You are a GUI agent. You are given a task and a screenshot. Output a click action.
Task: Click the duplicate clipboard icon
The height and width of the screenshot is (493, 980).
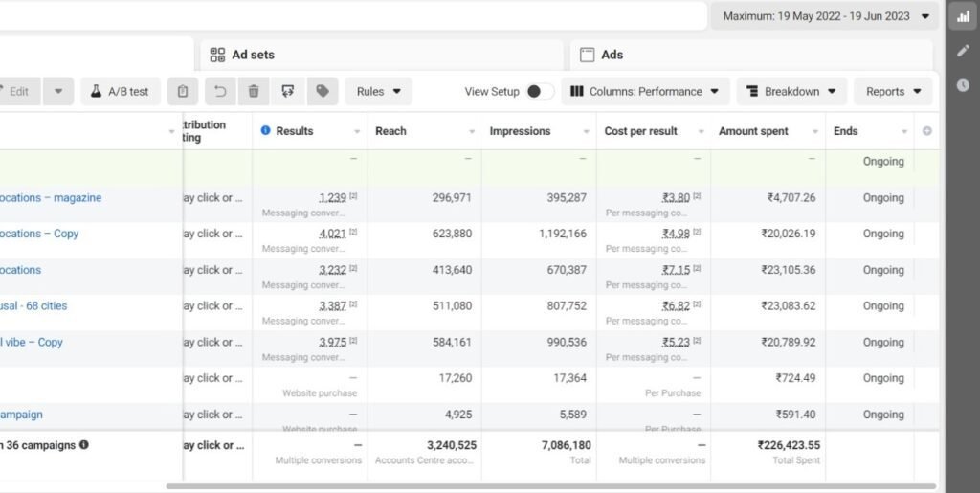pos(183,92)
